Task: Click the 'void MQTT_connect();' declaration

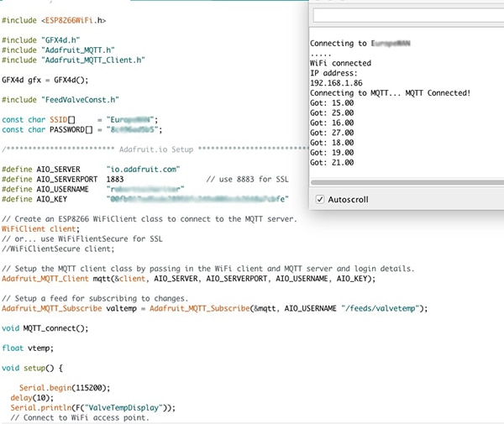Action: [45, 327]
